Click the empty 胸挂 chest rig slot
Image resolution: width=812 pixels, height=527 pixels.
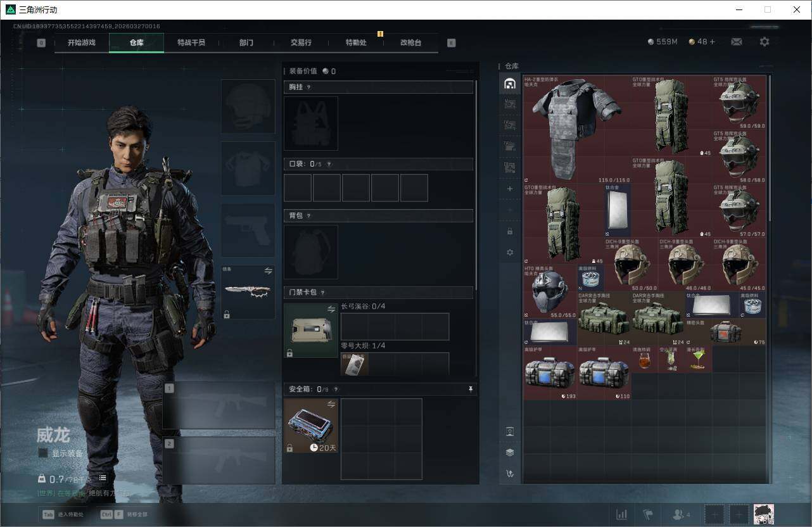point(311,124)
